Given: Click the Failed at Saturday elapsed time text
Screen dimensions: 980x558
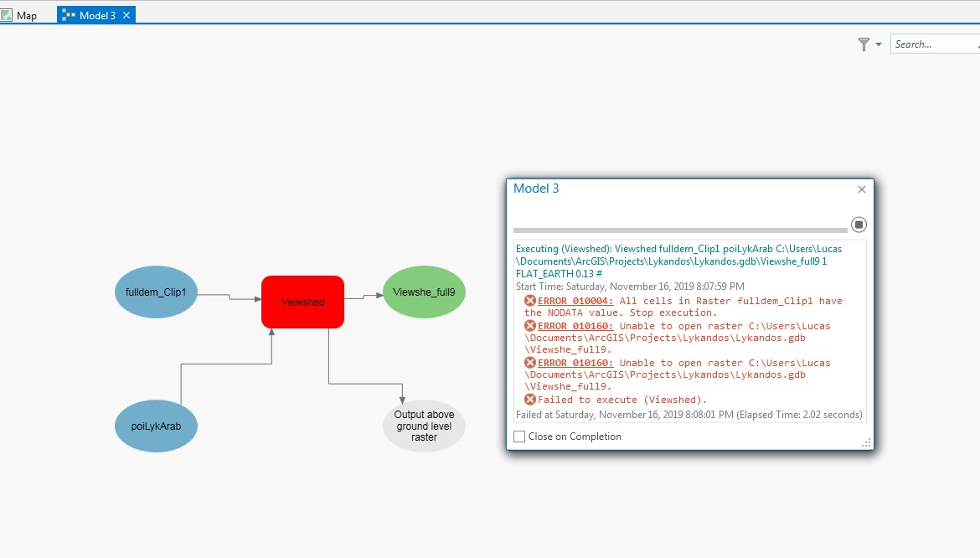Looking at the screenshot, I should click(689, 414).
